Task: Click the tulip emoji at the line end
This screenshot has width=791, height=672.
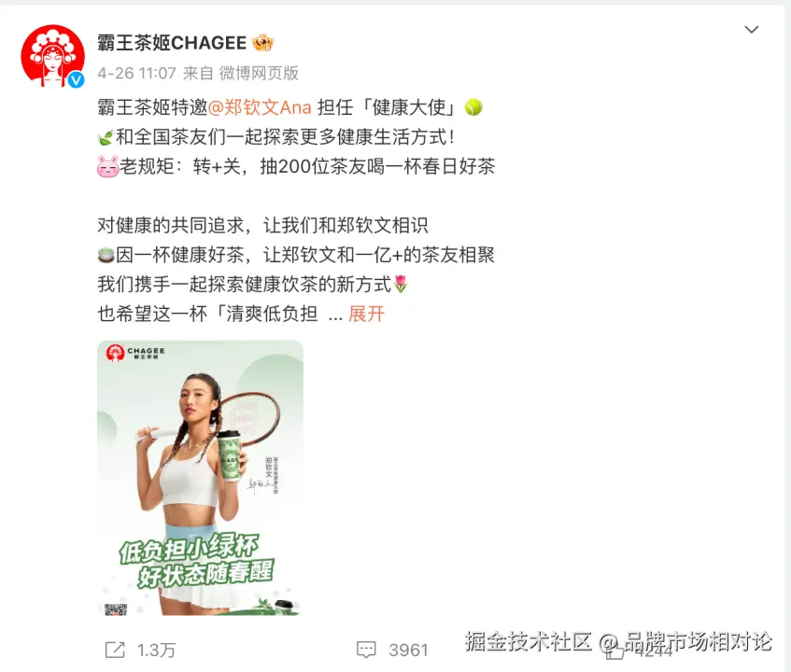Action: (400, 285)
